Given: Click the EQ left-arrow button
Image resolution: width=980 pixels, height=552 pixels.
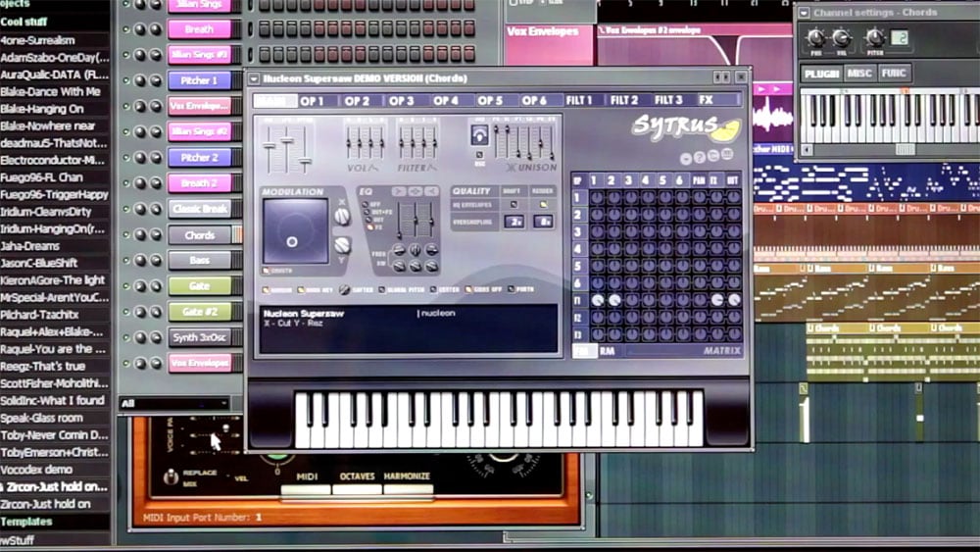Looking at the screenshot, I should pos(431,191).
